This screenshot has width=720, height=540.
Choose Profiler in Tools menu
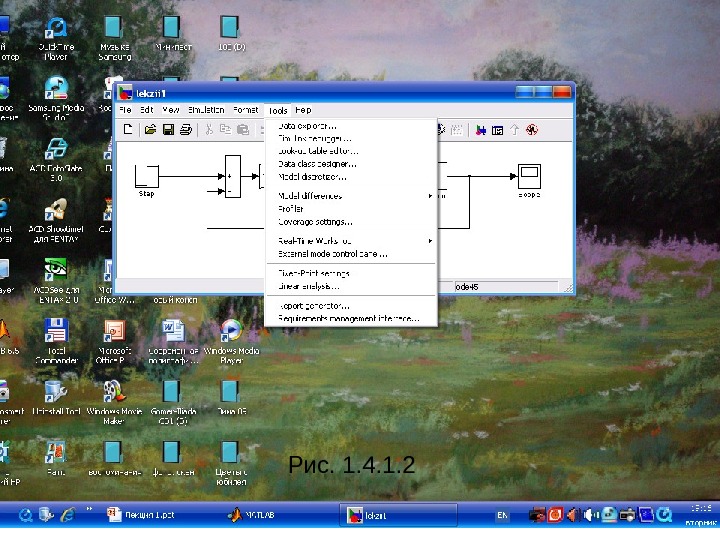coord(351,209)
